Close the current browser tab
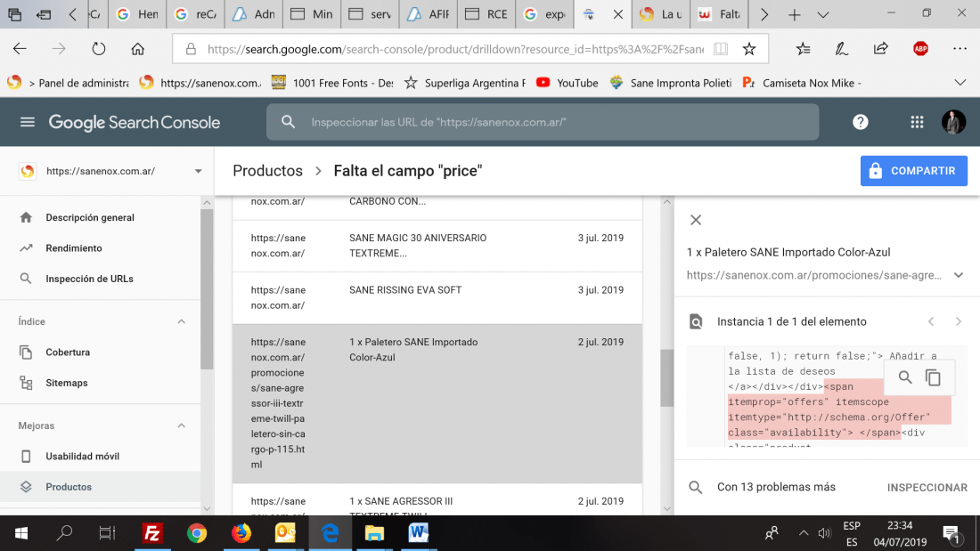 [x=618, y=13]
